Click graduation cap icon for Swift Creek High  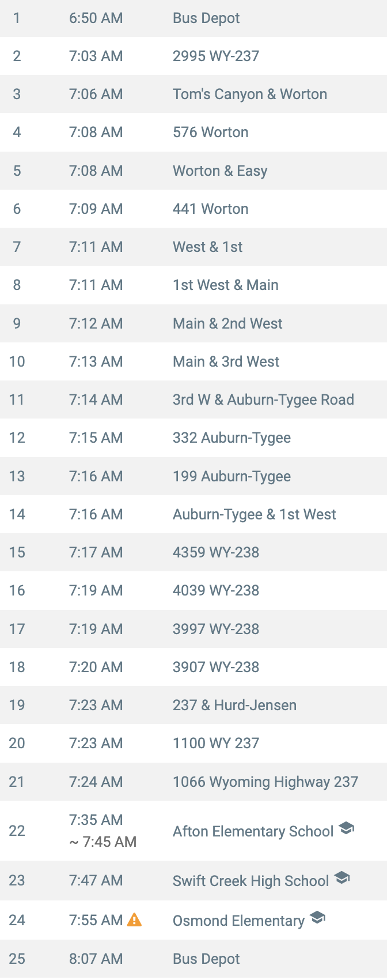(x=342, y=878)
